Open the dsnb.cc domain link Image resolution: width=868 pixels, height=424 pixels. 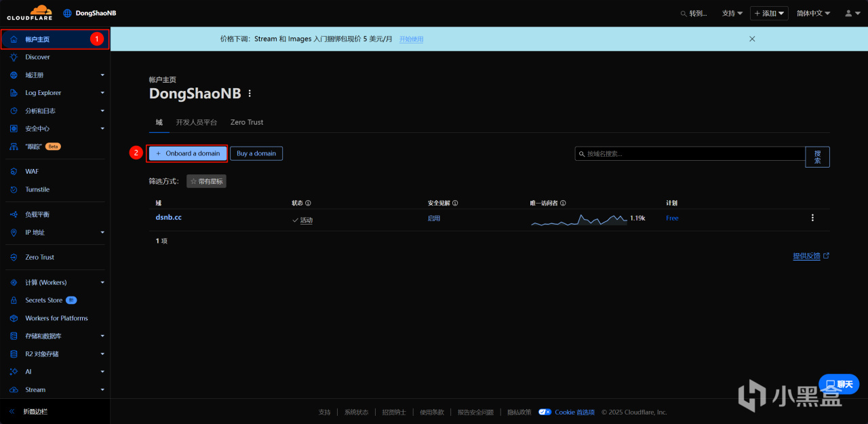[x=169, y=218]
